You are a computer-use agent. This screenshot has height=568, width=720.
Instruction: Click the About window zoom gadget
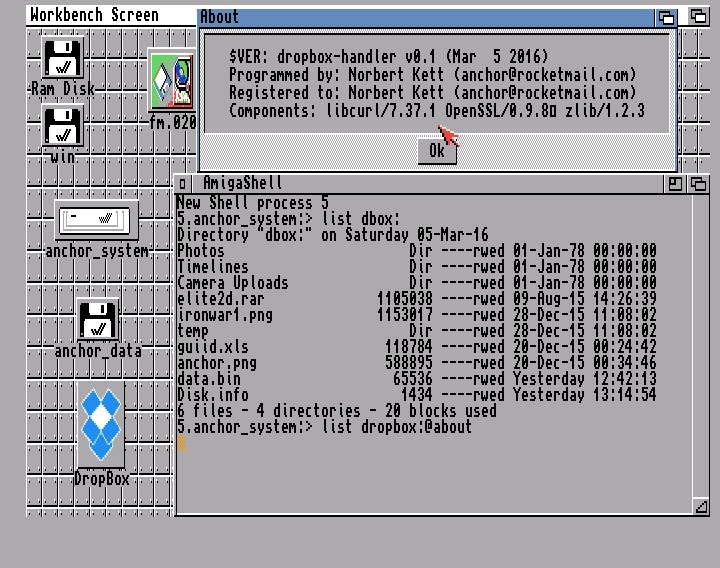tap(667, 17)
